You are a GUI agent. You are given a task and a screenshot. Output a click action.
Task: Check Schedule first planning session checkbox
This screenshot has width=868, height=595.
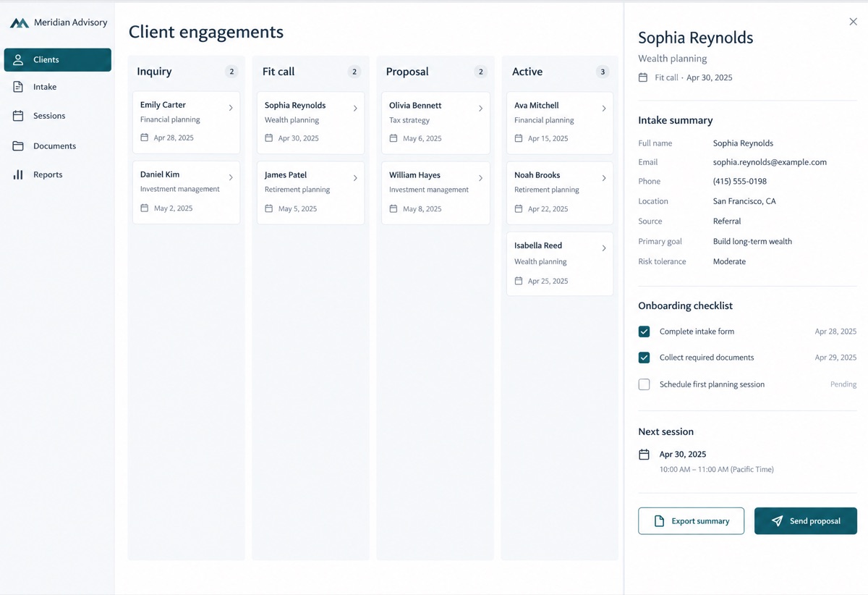[x=644, y=384]
